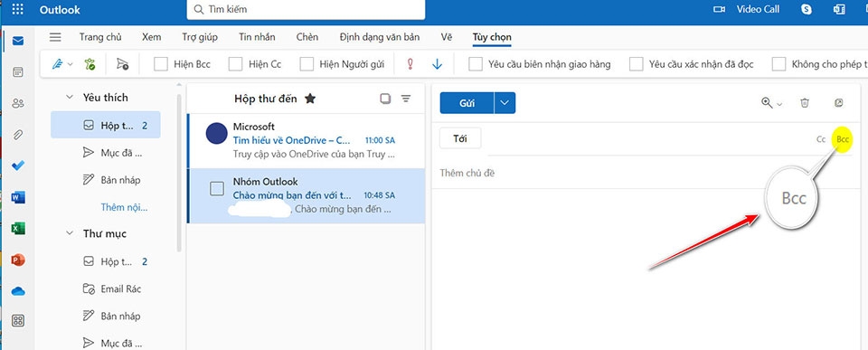868x350 pixels.
Task: Select the Nhóm Outlook message checkbox
Action: [x=216, y=189]
